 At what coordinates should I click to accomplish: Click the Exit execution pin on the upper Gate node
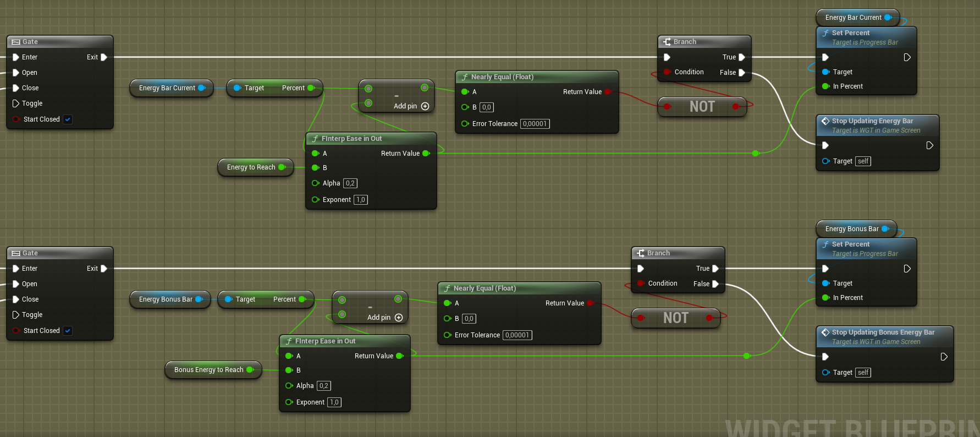pos(104,57)
